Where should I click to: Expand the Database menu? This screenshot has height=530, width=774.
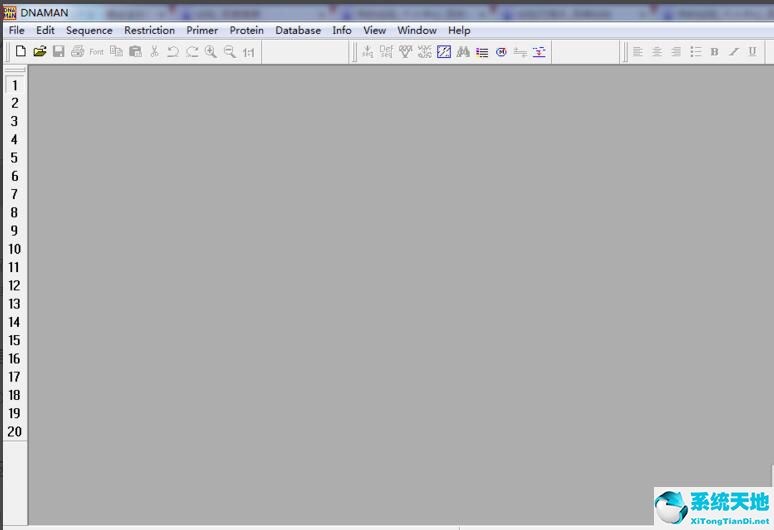[298, 30]
